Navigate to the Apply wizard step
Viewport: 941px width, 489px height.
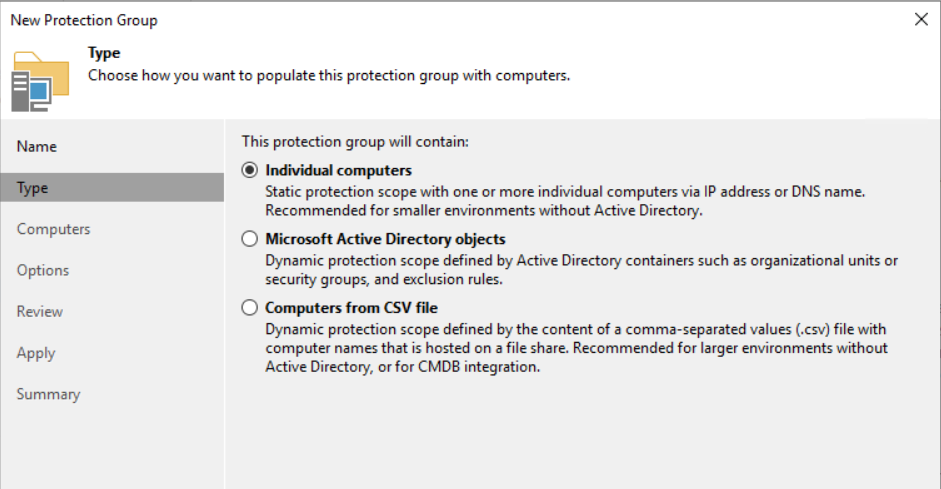tap(36, 353)
